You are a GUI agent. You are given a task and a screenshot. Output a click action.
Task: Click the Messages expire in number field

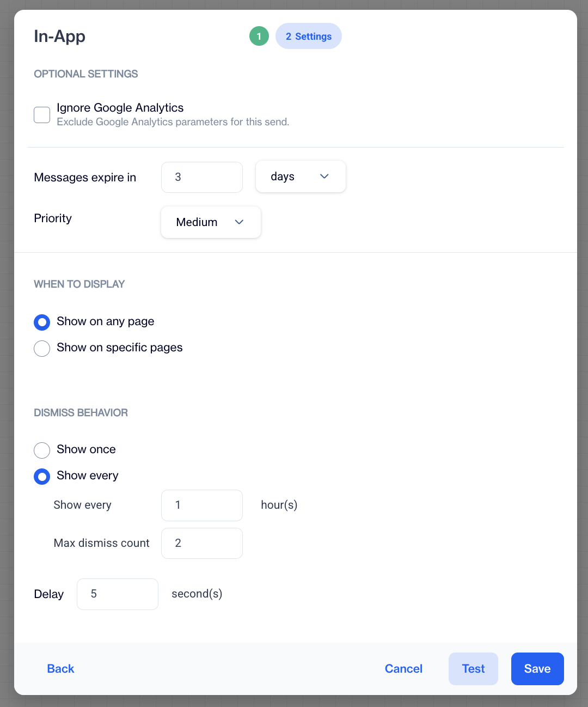click(x=202, y=177)
